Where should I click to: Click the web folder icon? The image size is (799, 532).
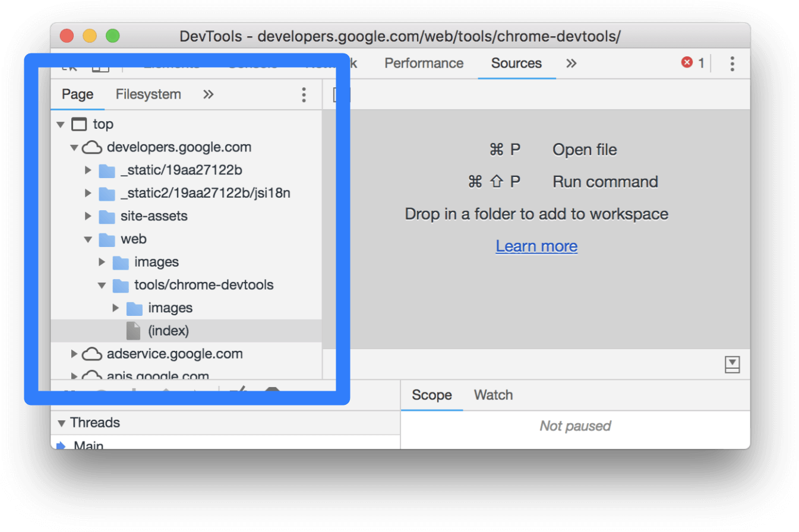tap(106, 239)
